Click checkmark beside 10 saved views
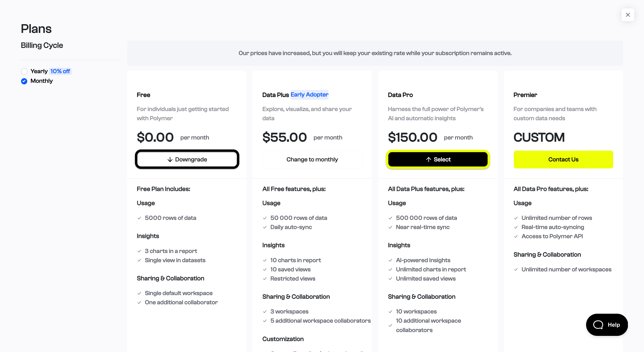 tap(265, 270)
